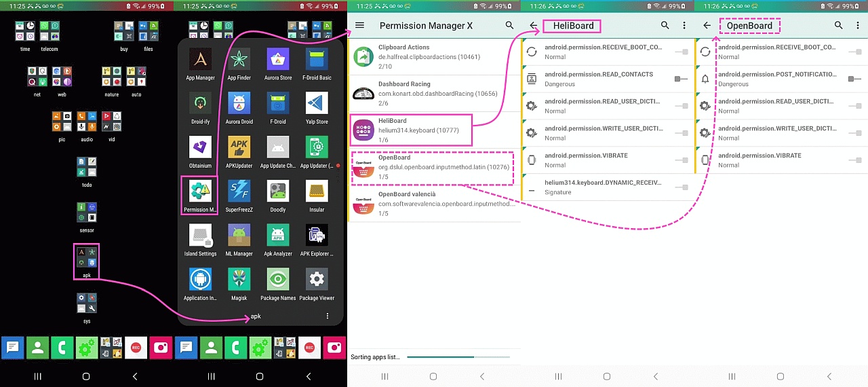
Task: Launch F-Droid Basic
Action: pos(317,60)
